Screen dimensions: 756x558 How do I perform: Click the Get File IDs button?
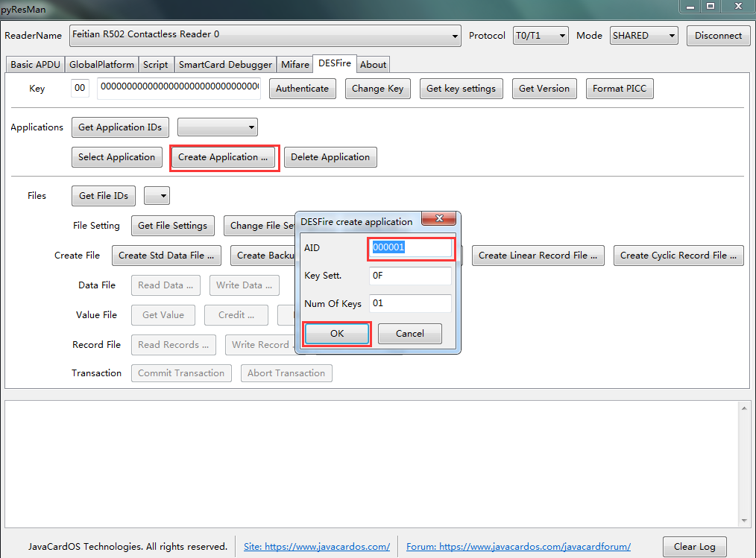pyautogui.click(x=104, y=196)
